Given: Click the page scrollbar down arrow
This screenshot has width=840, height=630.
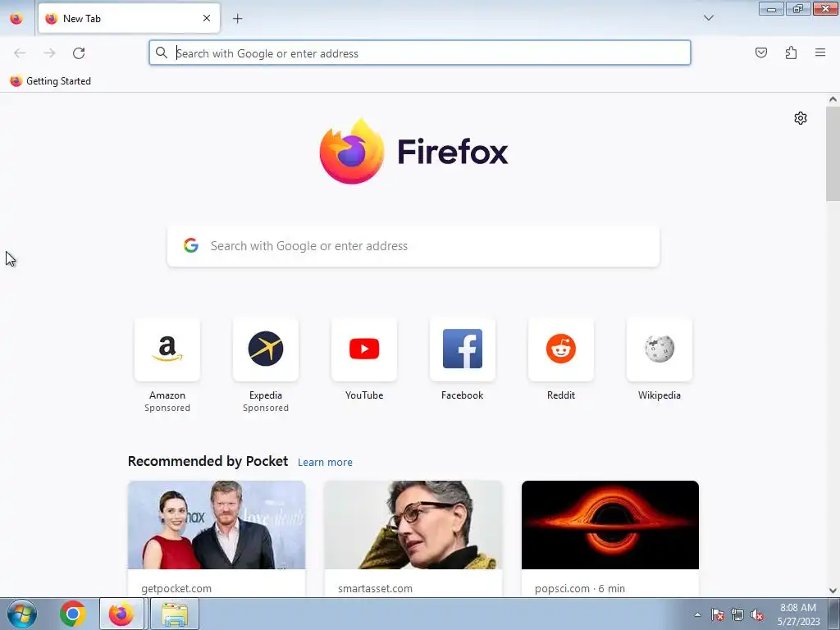Looking at the screenshot, I should tap(833, 591).
